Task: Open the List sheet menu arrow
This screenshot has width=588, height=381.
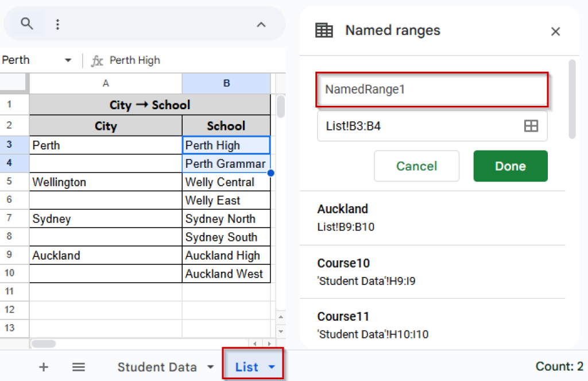Action: 272,367
